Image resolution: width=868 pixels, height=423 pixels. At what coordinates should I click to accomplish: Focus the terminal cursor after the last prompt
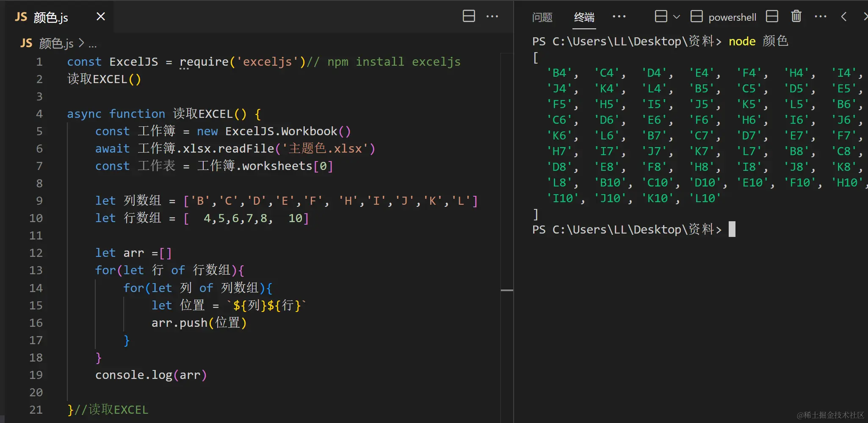pos(732,229)
